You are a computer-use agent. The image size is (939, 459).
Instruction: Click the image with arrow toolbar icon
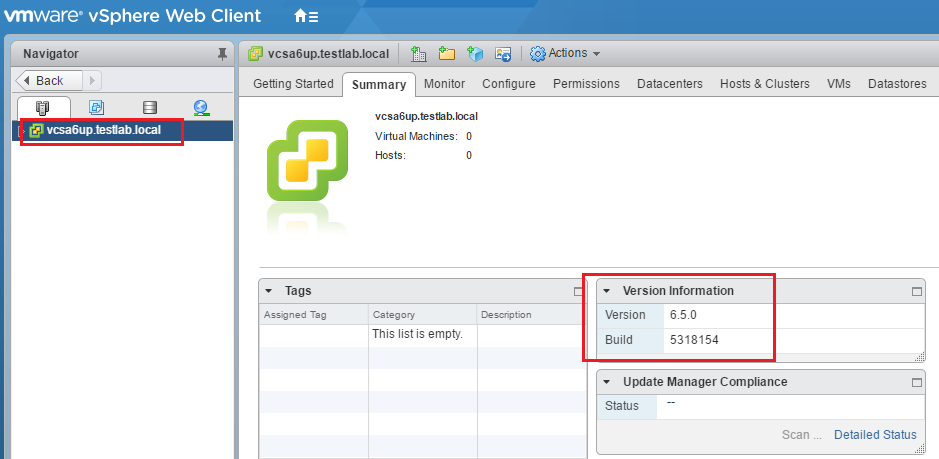[502, 54]
